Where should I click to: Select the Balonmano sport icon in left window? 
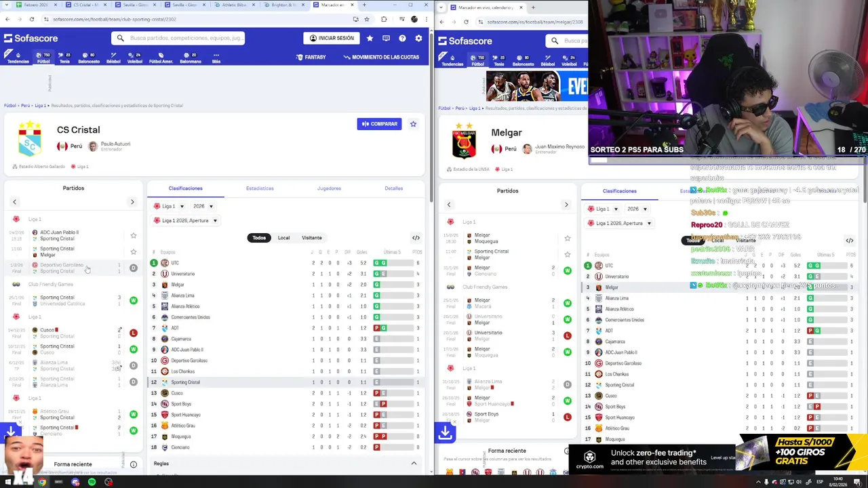(x=190, y=58)
